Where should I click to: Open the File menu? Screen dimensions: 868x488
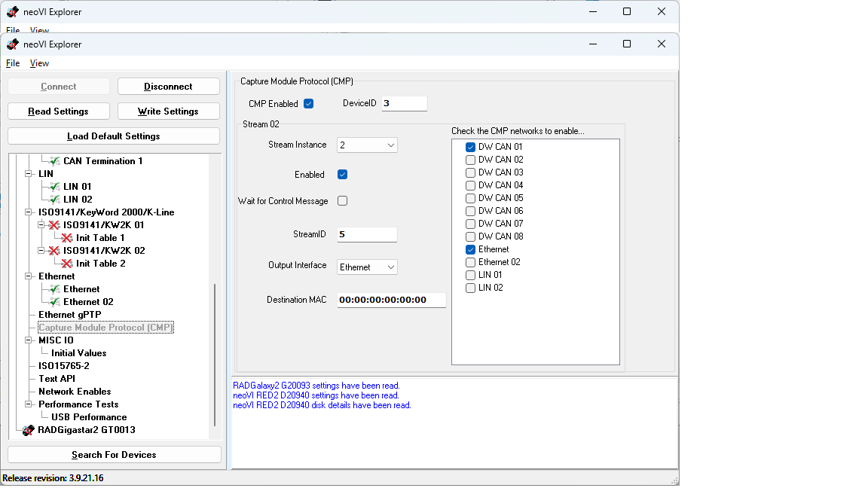click(x=13, y=63)
